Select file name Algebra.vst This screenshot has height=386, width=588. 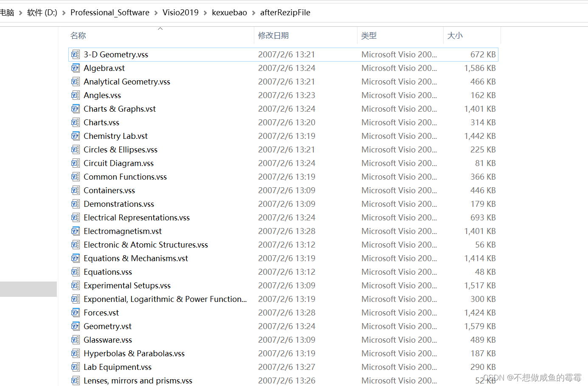104,68
